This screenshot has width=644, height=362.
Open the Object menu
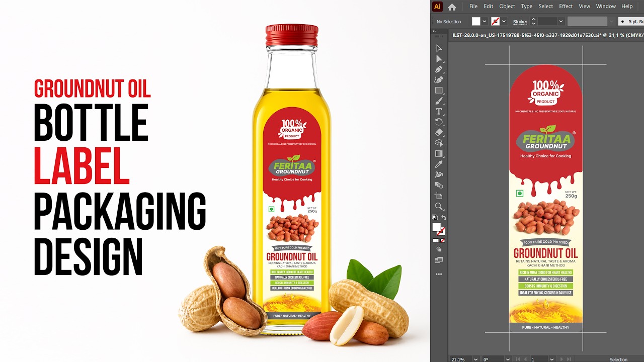507,7
